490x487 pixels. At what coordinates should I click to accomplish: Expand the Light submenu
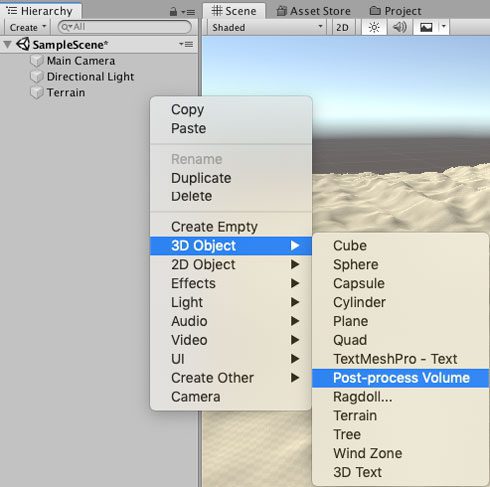[x=231, y=302]
